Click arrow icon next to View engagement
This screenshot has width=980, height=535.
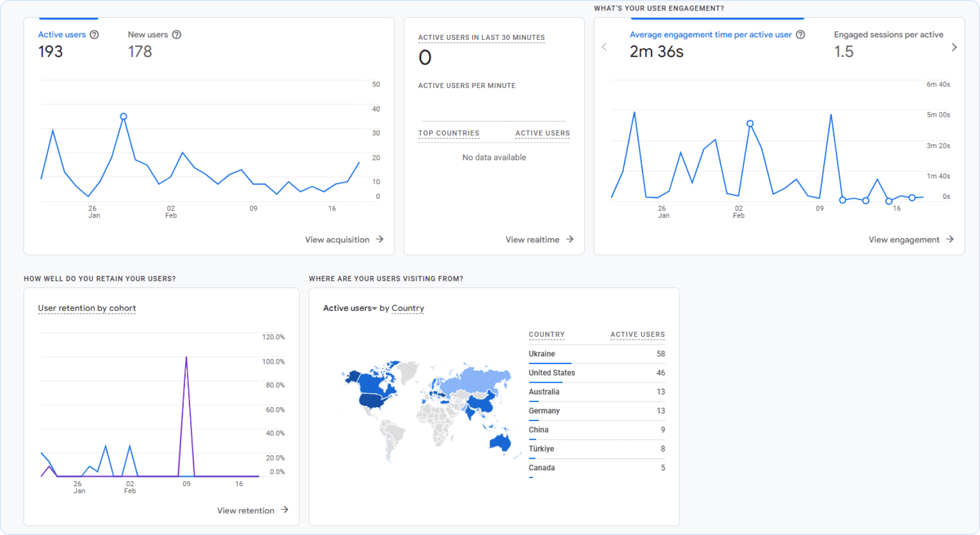950,239
